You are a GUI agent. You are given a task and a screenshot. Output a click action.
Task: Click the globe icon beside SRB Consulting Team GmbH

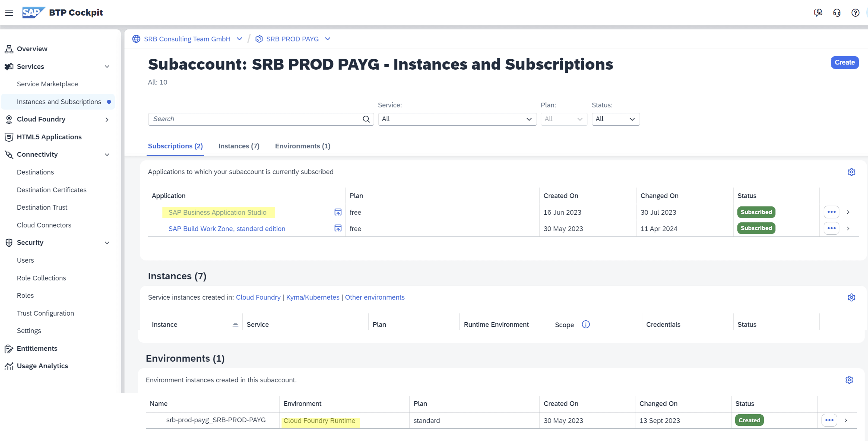click(136, 39)
